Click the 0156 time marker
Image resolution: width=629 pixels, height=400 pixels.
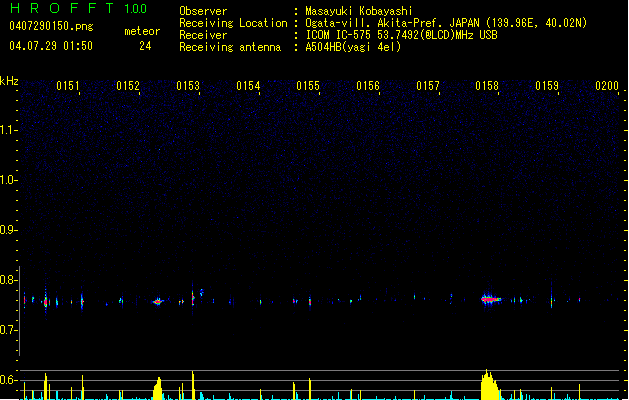(368, 86)
